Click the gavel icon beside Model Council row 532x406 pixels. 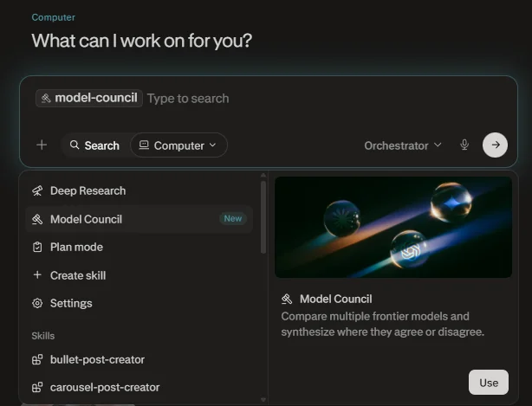click(x=37, y=219)
